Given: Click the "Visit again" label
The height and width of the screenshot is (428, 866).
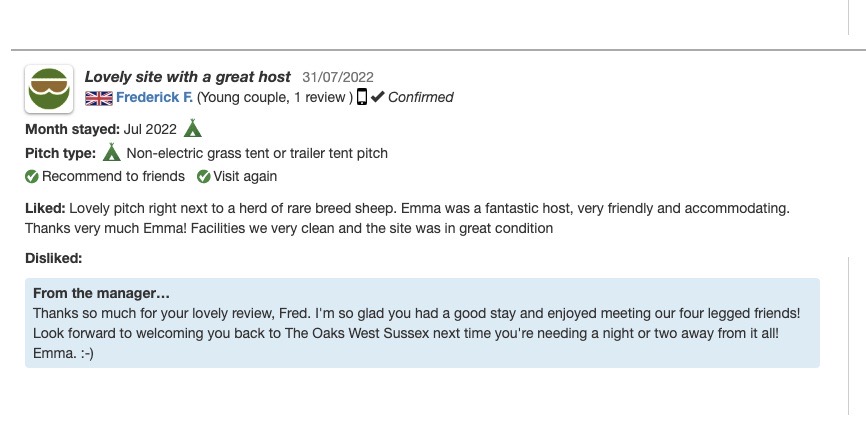Looking at the screenshot, I should coord(245,177).
